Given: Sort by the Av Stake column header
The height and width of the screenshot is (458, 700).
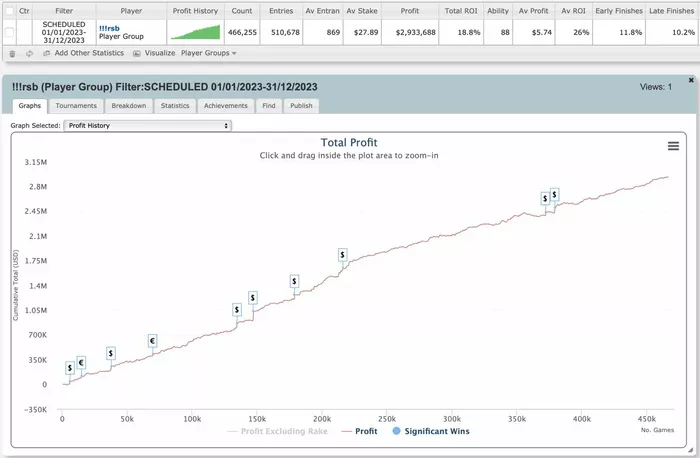Looking at the screenshot, I should coord(362,11).
